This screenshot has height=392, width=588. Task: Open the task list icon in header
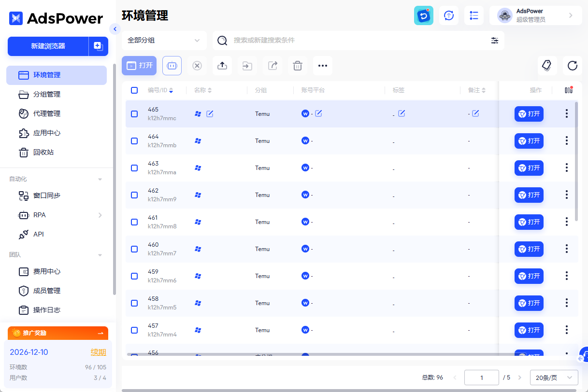click(474, 15)
